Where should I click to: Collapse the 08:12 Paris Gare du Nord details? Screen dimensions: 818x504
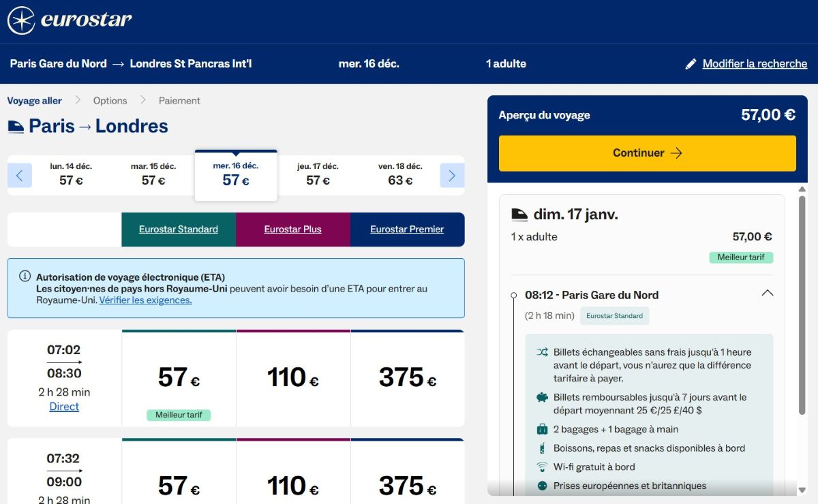(x=767, y=293)
